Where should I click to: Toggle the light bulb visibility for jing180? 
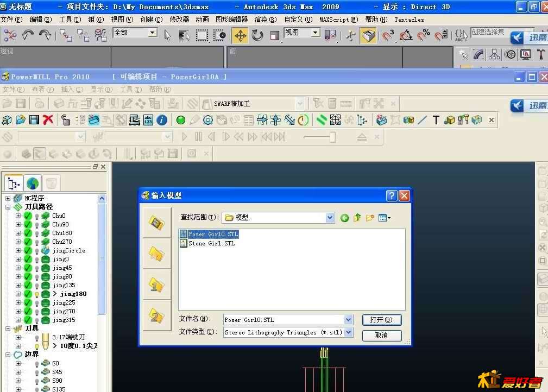37,294
